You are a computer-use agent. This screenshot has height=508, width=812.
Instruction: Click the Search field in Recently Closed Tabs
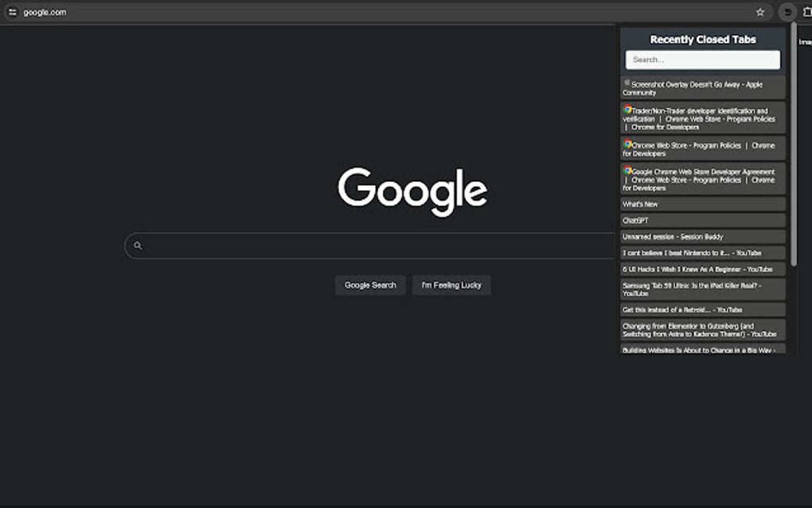click(x=703, y=59)
